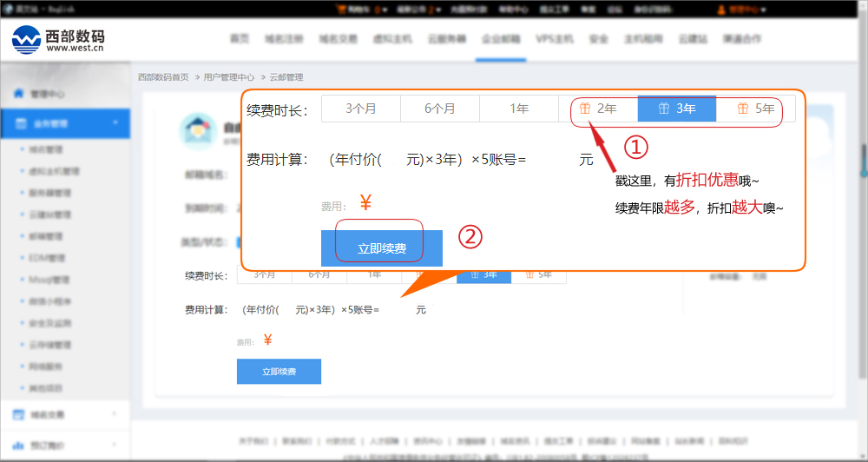Click the gift icon on 3年 option
The width and height of the screenshot is (868, 462).
pyautogui.click(x=664, y=109)
